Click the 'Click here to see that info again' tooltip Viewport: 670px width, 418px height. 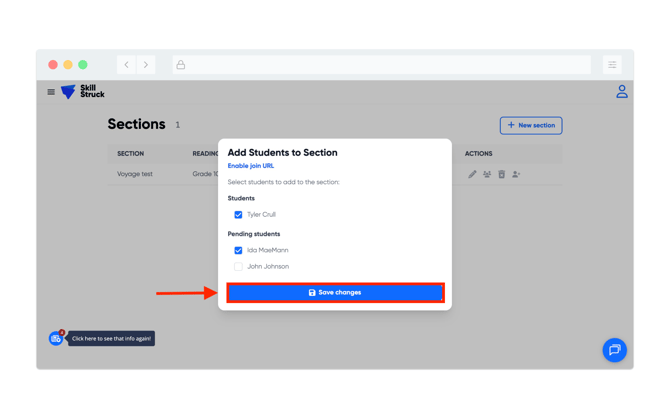[x=111, y=339]
